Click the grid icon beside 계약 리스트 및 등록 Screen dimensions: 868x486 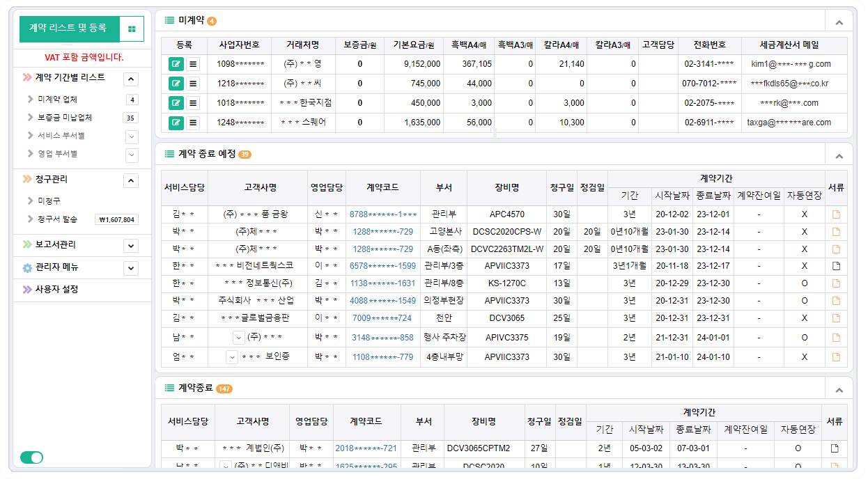[x=131, y=29]
